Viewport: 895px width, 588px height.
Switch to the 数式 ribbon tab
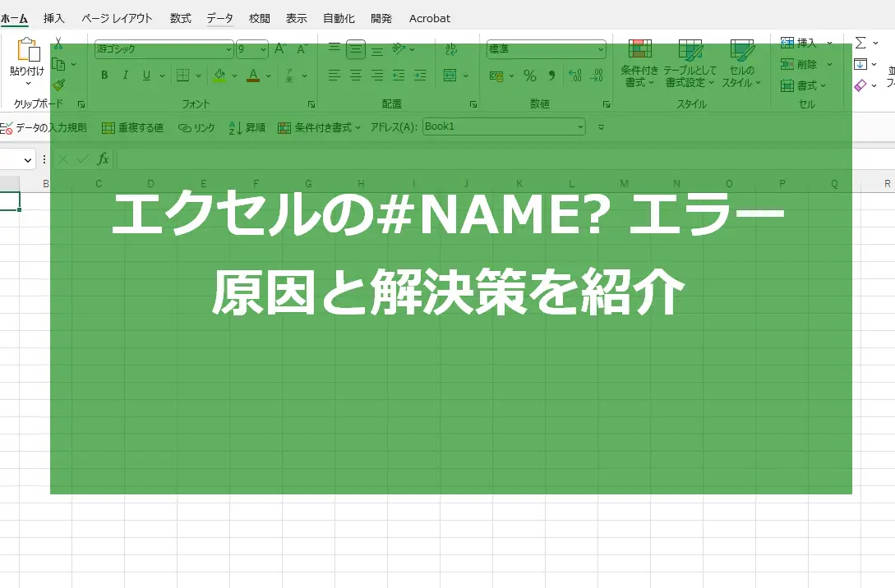181,18
